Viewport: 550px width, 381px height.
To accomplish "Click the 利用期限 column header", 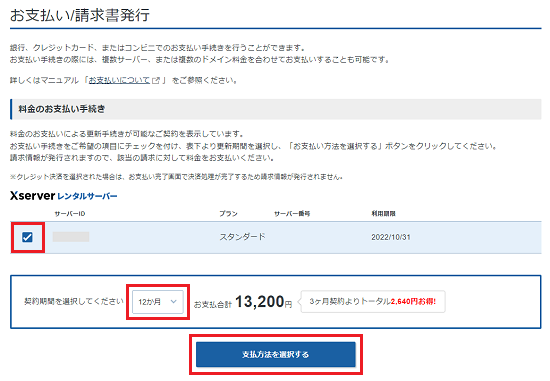I will [x=383, y=214].
